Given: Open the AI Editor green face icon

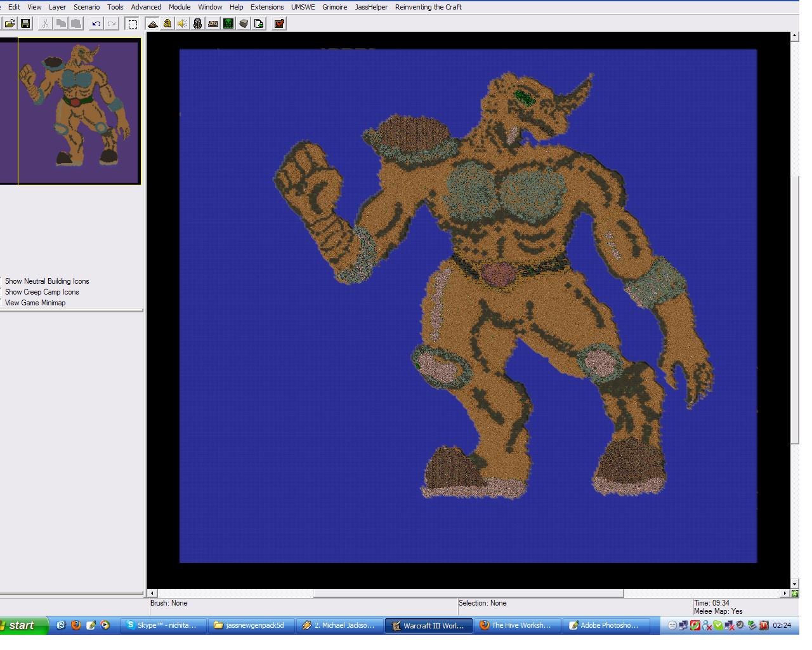Looking at the screenshot, I should click(228, 23).
